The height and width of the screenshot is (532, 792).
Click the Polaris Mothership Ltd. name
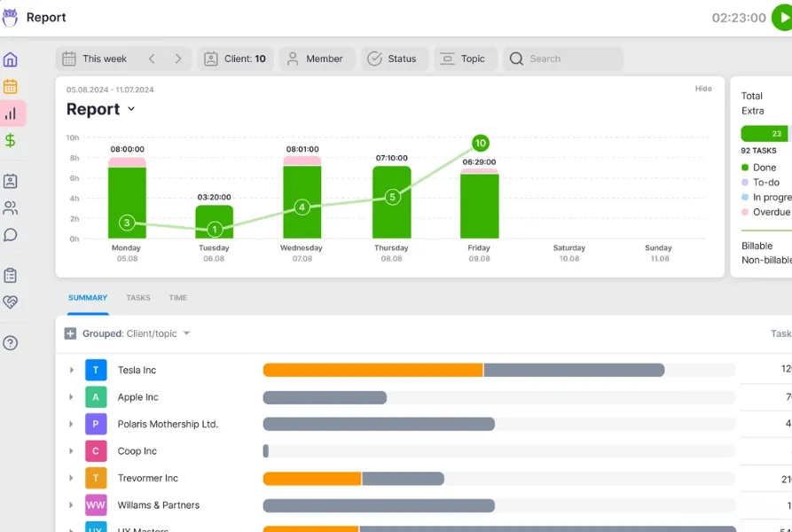[168, 424]
